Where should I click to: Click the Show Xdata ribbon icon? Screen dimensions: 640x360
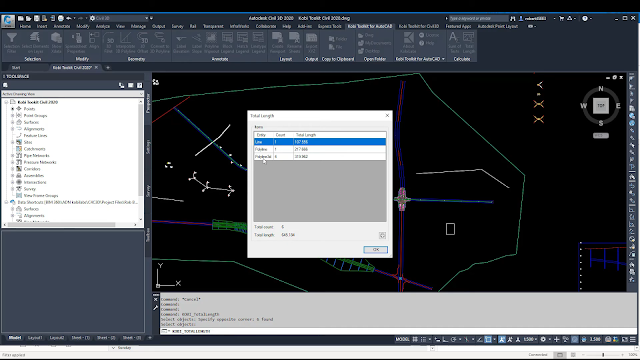[x=56, y=42]
